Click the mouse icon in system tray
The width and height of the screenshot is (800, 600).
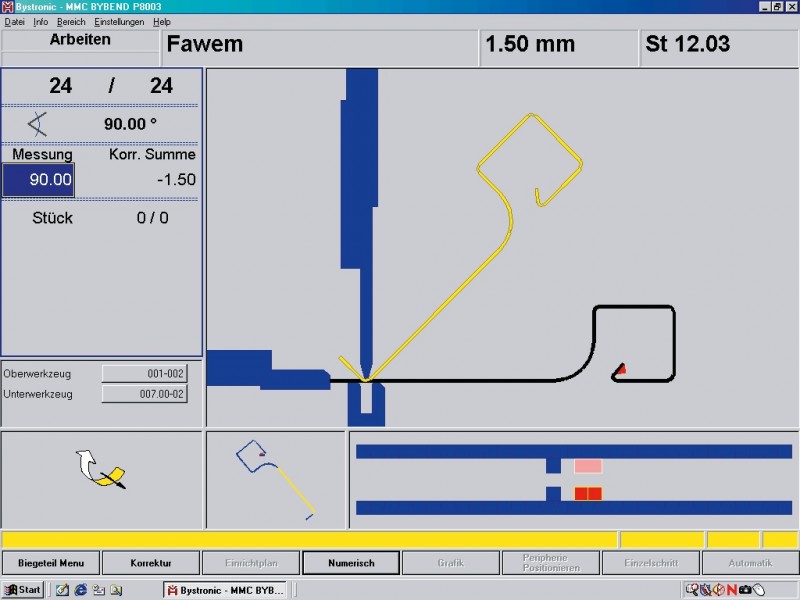(758, 590)
